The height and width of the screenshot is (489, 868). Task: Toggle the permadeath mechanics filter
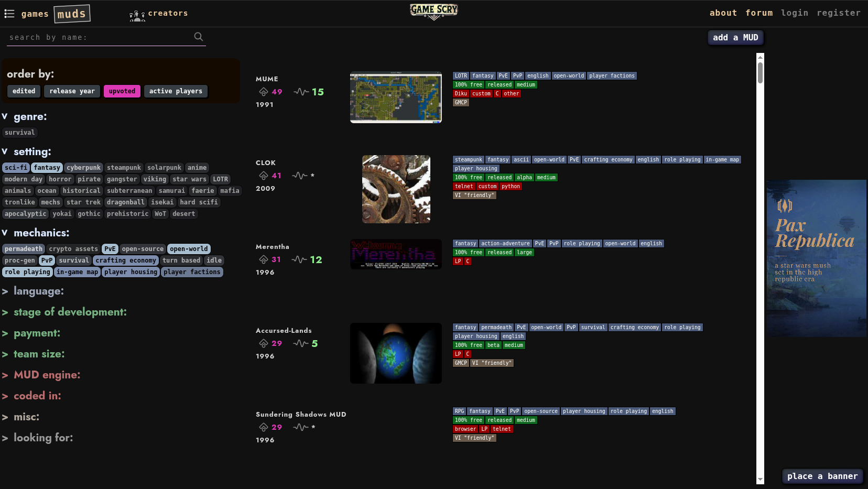[x=23, y=248]
